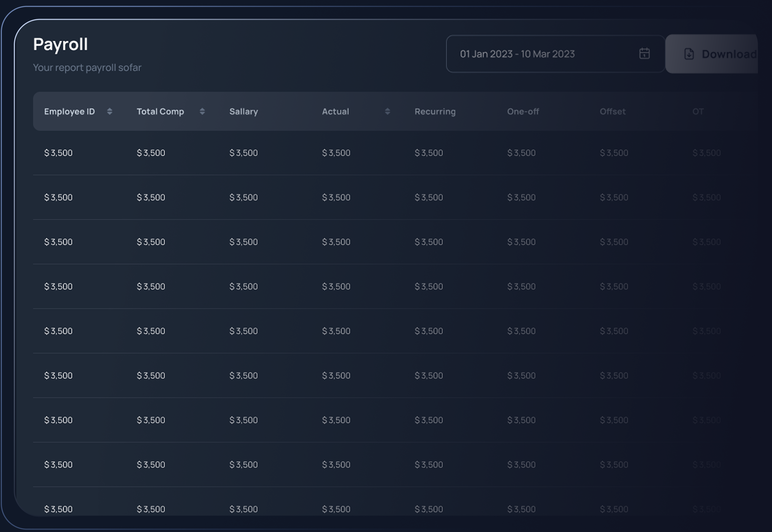Select the Actual column header
The height and width of the screenshot is (532, 772).
click(x=335, y=111)
